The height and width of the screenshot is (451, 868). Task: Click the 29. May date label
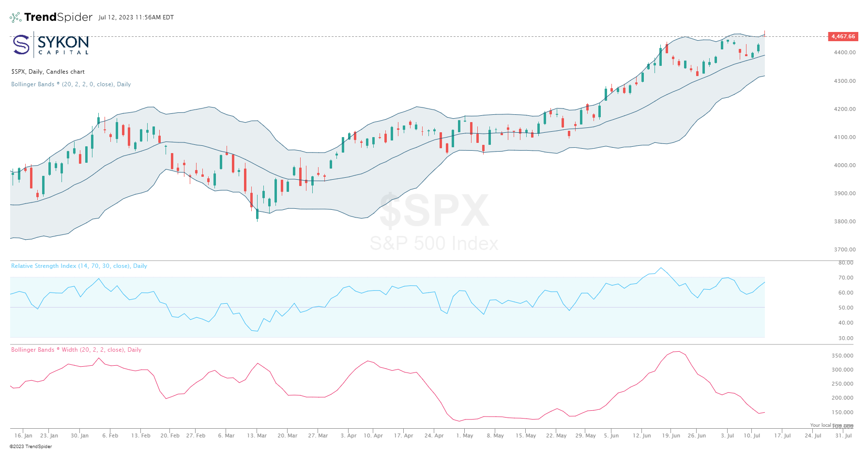(586, 435)
